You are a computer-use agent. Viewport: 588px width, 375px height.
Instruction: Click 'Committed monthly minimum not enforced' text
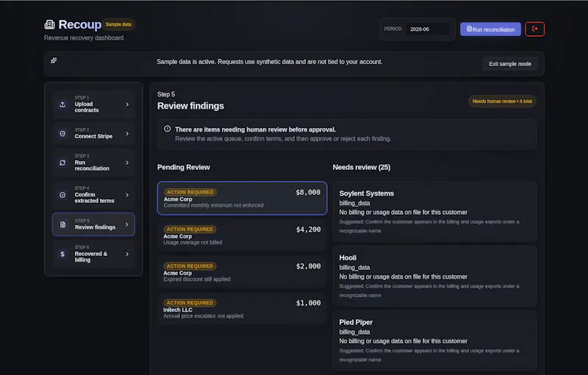click(214, 205)
